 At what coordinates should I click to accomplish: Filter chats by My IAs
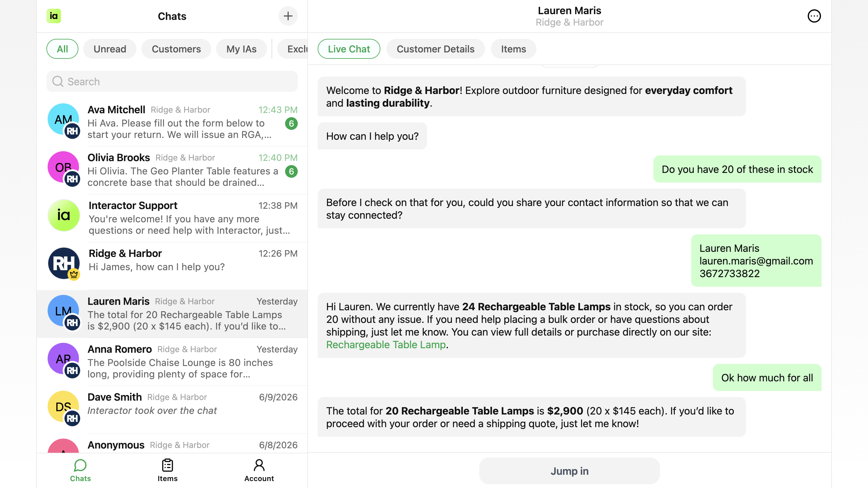point(241,49)
